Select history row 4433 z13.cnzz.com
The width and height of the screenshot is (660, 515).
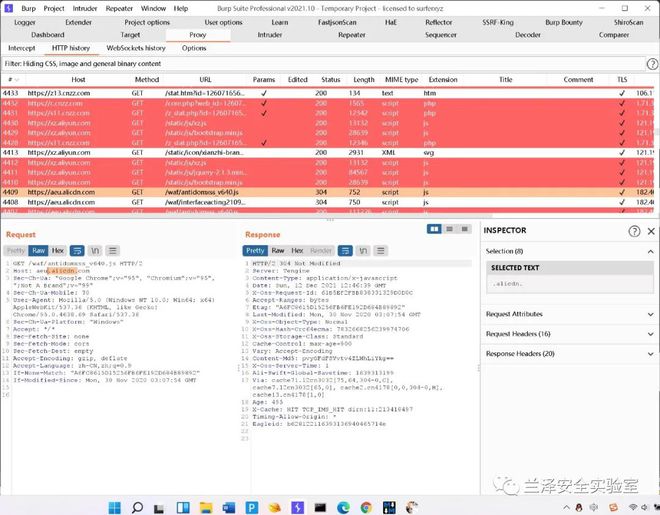coord(327,93)
